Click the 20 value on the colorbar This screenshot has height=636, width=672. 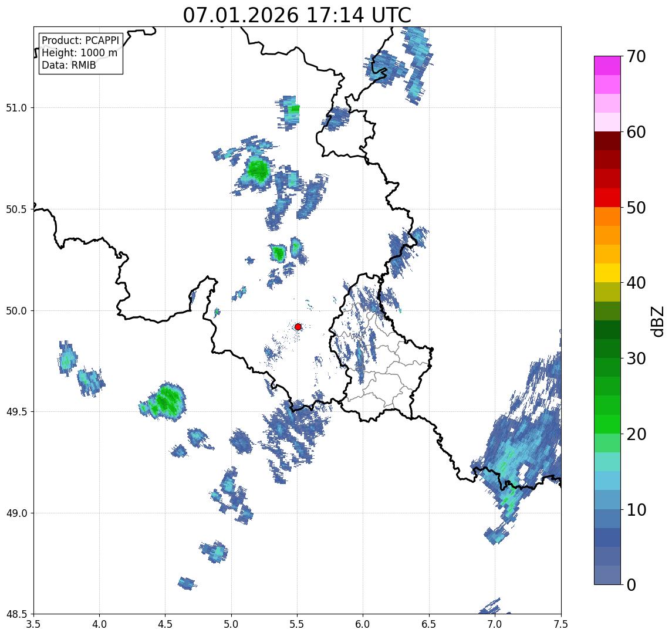pos(636,434)
